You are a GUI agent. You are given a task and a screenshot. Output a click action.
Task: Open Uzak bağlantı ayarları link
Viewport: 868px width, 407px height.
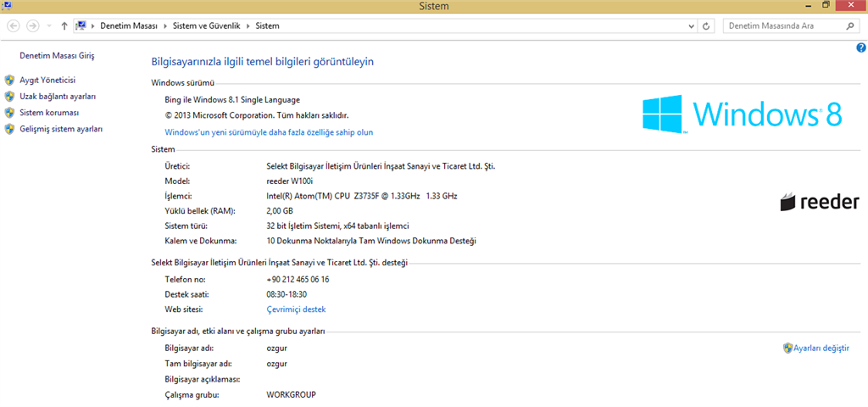tap(58, 97)
